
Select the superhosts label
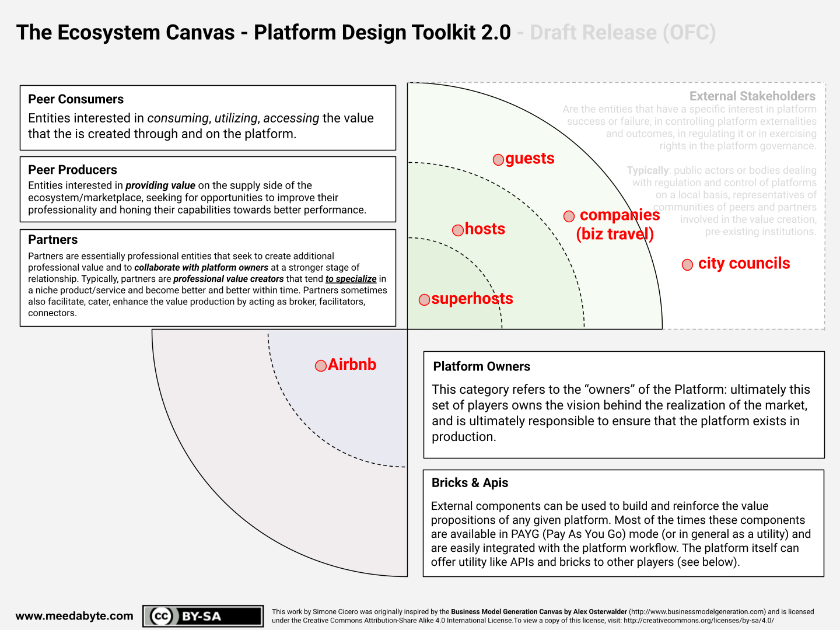[473, 299]
